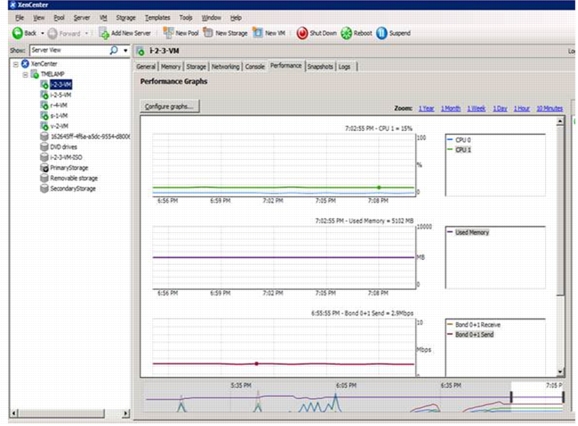This screenshot has height=426, width=578.
Task: Zoom graphs to 10 Minutes
Action: [x=549, y=108]
